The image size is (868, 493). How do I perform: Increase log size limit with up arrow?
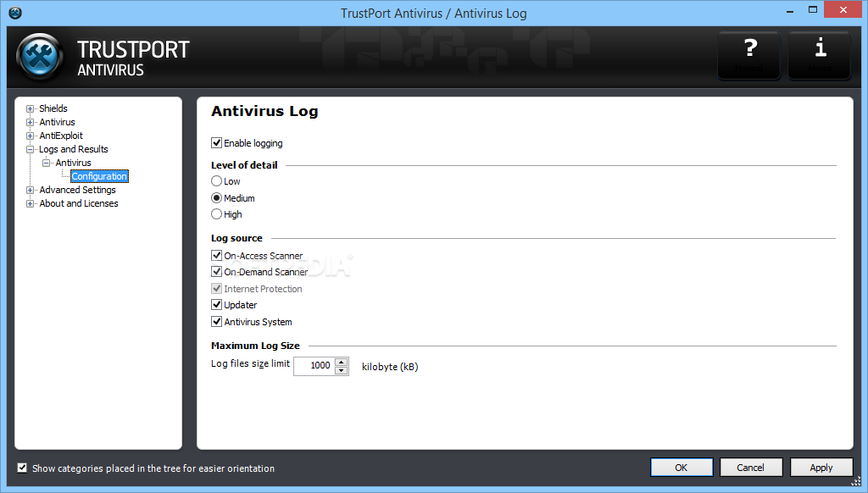pyautogui.click(x=342, y=362)
